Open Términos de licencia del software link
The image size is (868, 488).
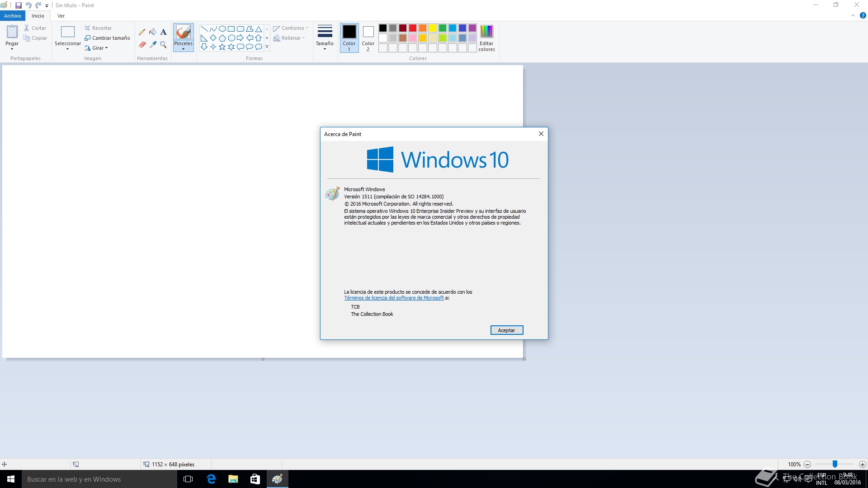point(394,298)
